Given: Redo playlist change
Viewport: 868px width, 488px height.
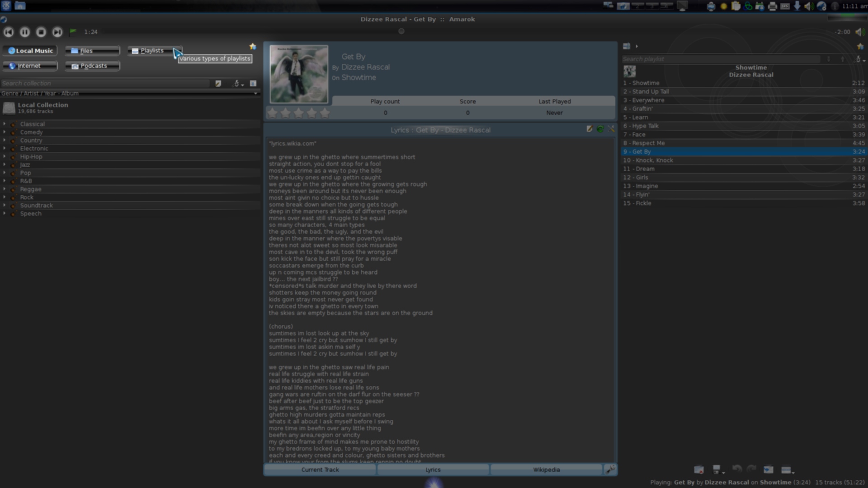Looking at the screenshot, I should click(752, 469).
